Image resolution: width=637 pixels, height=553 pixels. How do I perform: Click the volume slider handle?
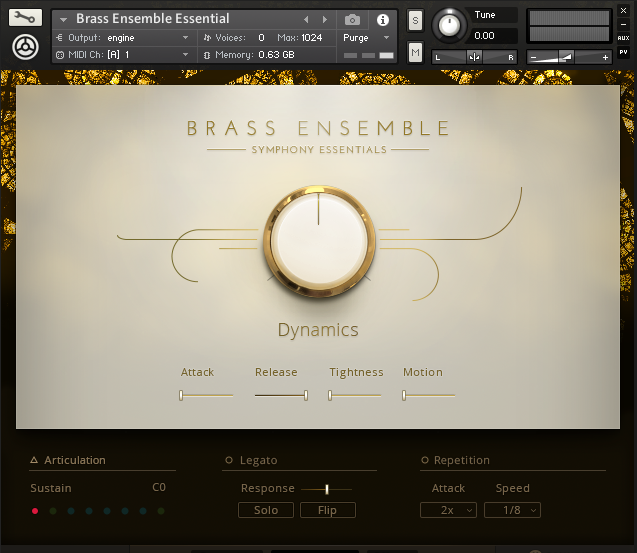coord(566,57)
